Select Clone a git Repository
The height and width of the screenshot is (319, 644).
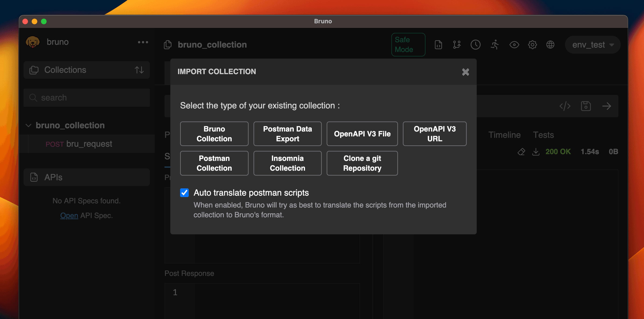[362, 163]
